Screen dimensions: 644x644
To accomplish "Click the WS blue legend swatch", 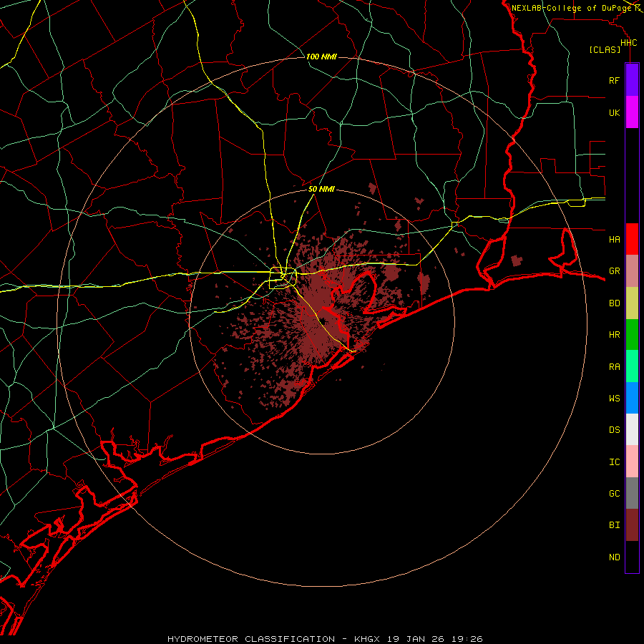I will tap(632, 398).
